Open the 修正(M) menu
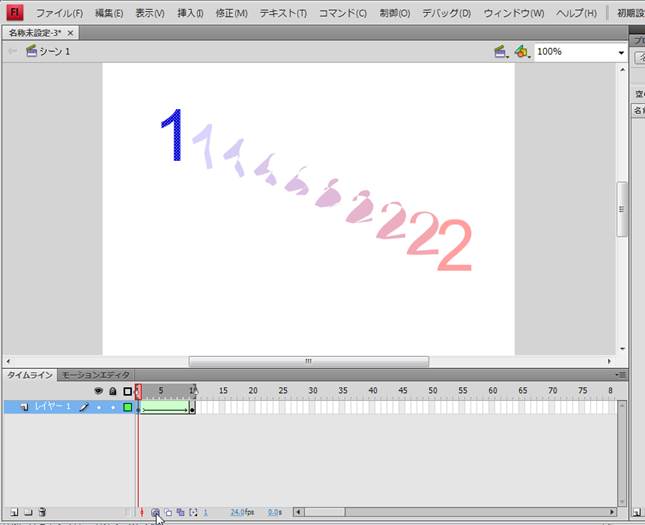 (x=226, y=13)
